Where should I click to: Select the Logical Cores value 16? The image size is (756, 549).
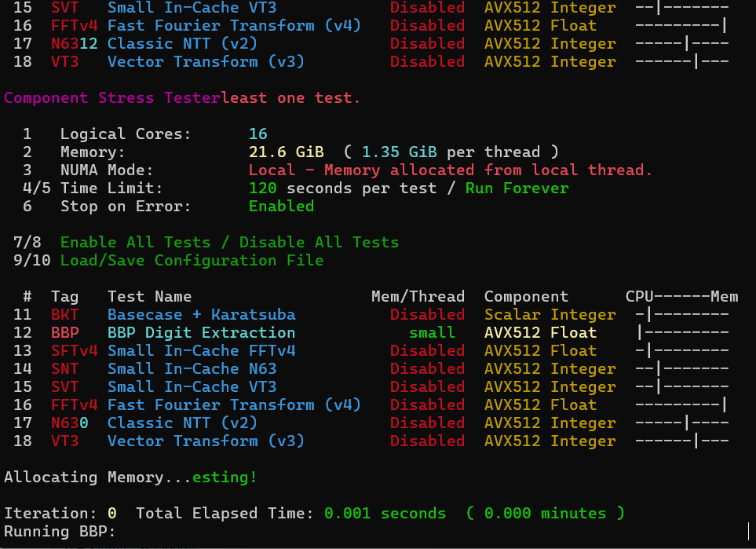(x=258, y=134)
